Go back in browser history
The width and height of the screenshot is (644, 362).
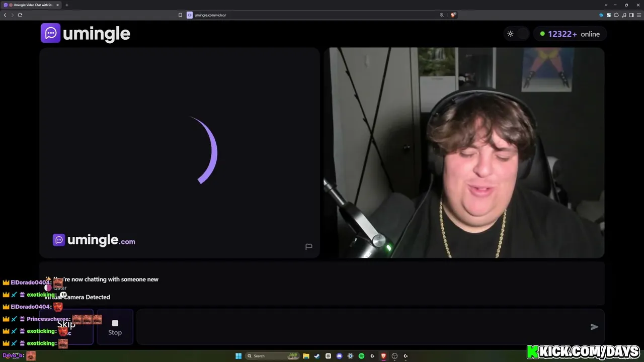[x=5, y=15]
